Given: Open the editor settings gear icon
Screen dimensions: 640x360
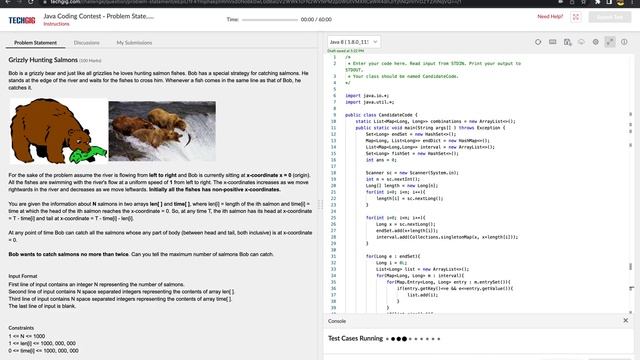Looking at the screenshot, I should click(x=596, y=42).
